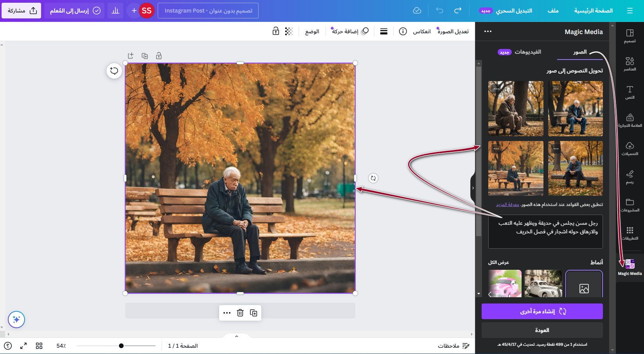
Task: Click Generate again (إنشاء مرة أخرى) button
Action: (542, 311)
